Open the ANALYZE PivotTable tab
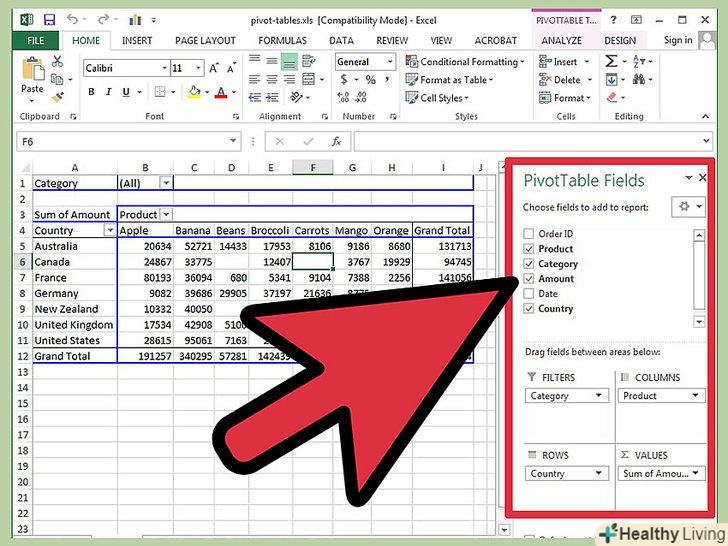728x546 pixels. point(561,41)
